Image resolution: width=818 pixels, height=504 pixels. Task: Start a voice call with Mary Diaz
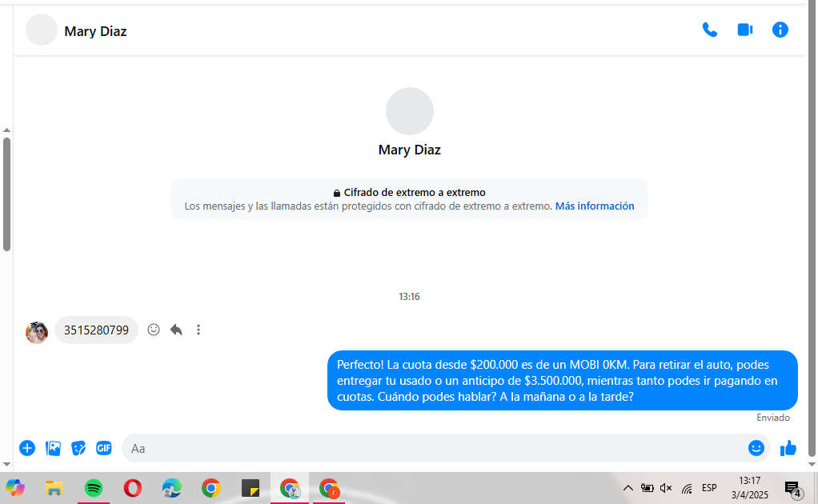pos(709,30)
